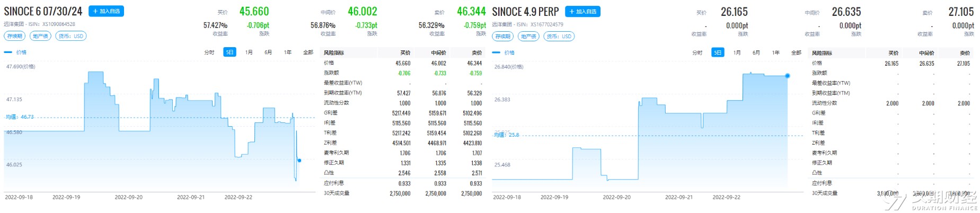Click the 存续期 tag under SINOCE 6

tap(15, 36)
